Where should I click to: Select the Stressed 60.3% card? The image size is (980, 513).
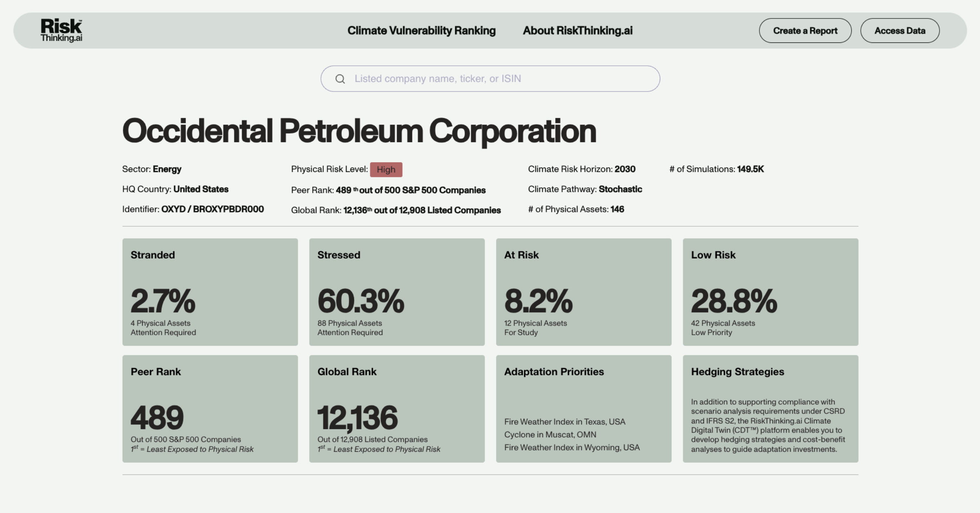pyautogui.click(x=397, y=292)
